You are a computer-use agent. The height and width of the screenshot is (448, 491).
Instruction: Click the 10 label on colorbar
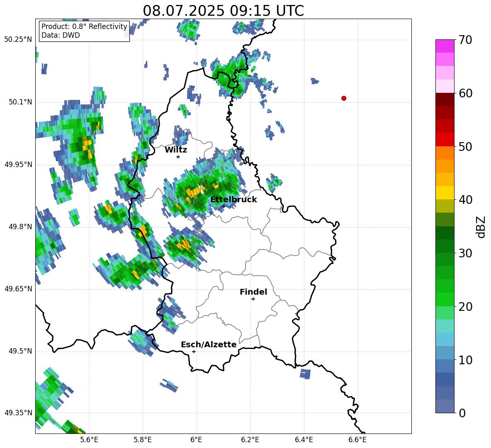tap(465, 360)
